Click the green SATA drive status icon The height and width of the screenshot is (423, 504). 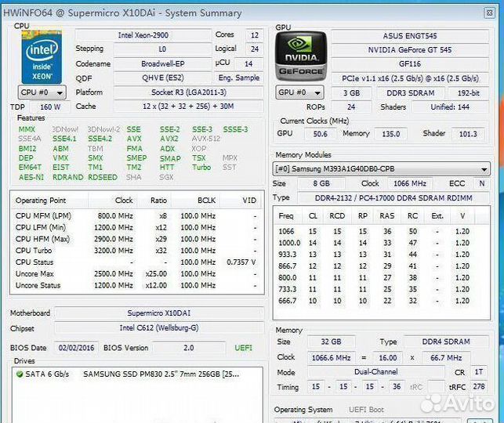coord(20,374)
